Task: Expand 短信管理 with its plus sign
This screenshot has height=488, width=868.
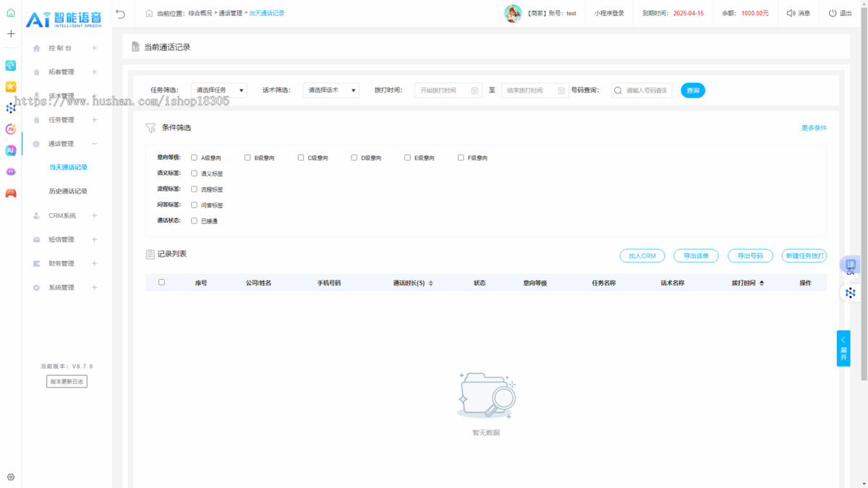Action: (x=95, y=239)
